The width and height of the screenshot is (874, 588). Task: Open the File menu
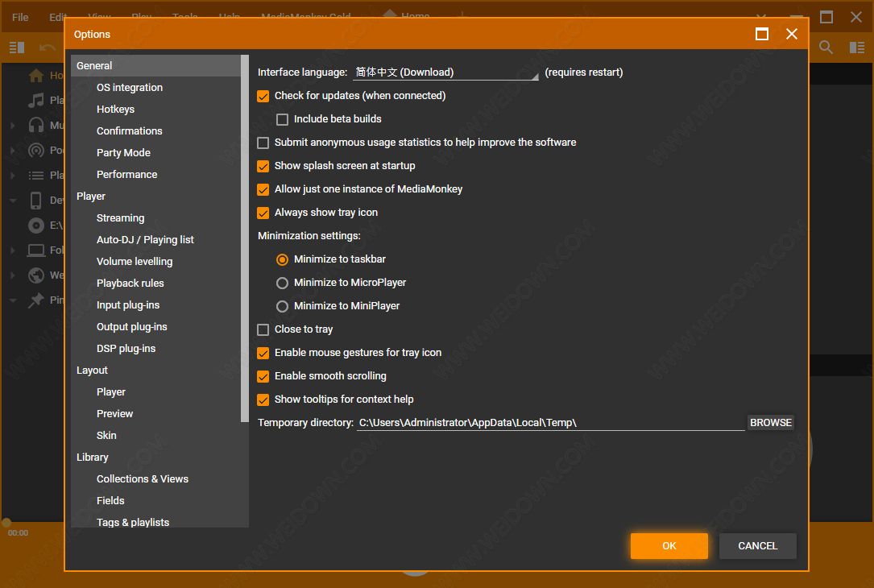(20, 17)
